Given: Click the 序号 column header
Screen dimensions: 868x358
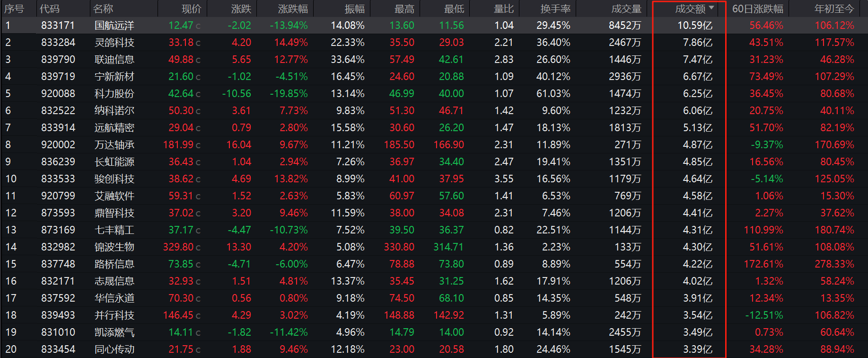Looking at the screenshot, I should [x=14, y=9].
